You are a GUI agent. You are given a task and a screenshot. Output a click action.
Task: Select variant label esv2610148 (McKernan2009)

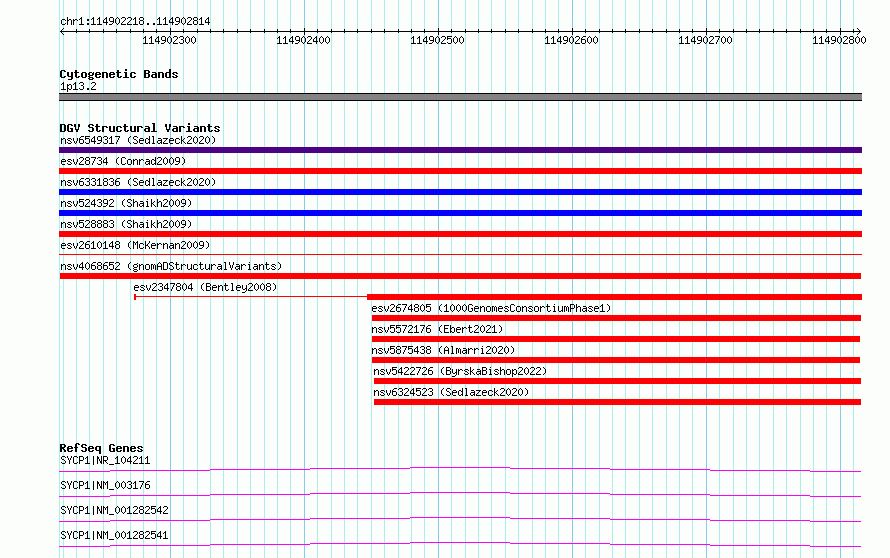[x=135, y=245]
